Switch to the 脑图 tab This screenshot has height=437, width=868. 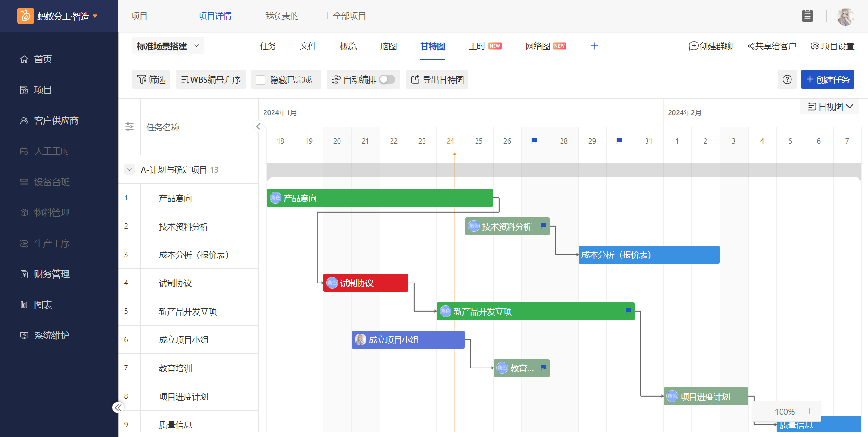tap(388, 46)
